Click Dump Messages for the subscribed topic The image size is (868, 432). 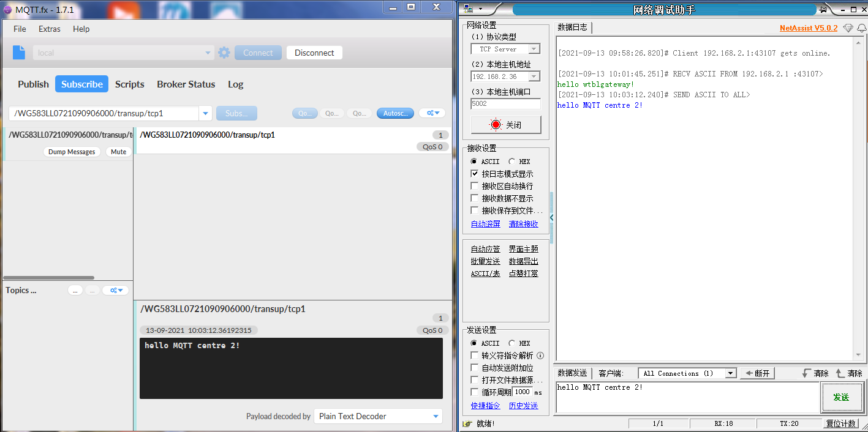coord(72,152)
